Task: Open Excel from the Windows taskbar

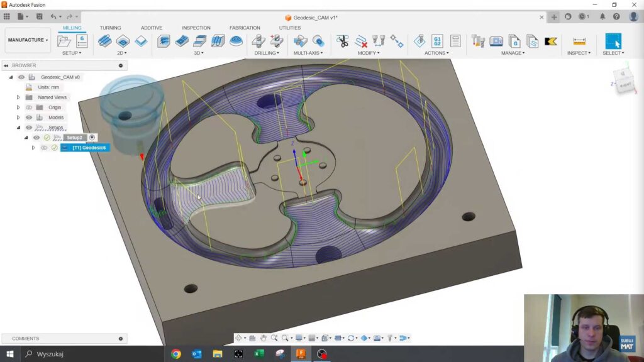Action: coord(259,354)
